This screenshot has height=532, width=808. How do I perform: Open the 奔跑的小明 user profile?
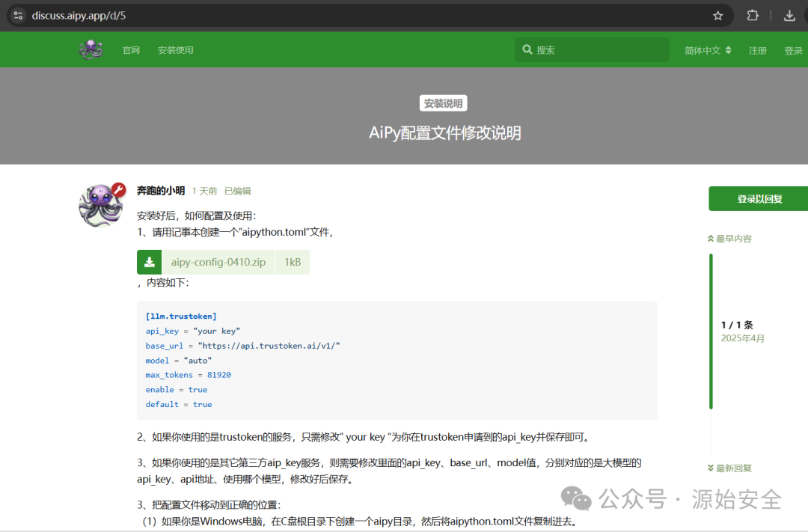click(x=161, y=191)
